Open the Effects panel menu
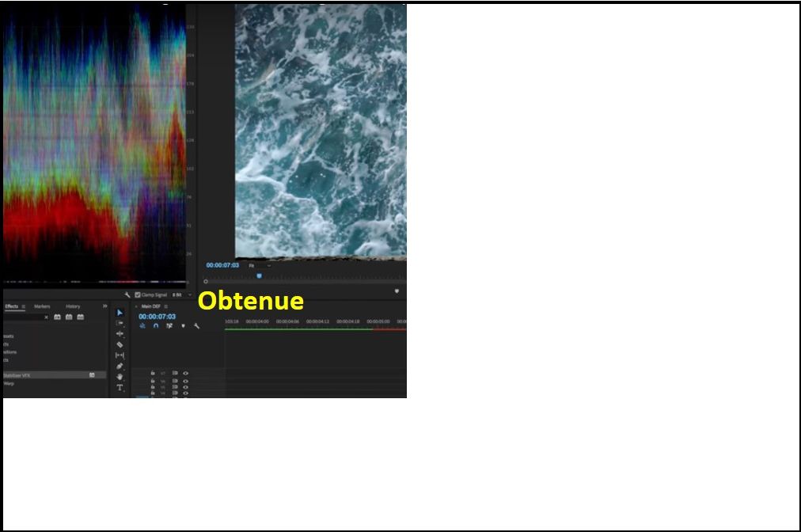The image size is (801, 532). coord(23,306)
